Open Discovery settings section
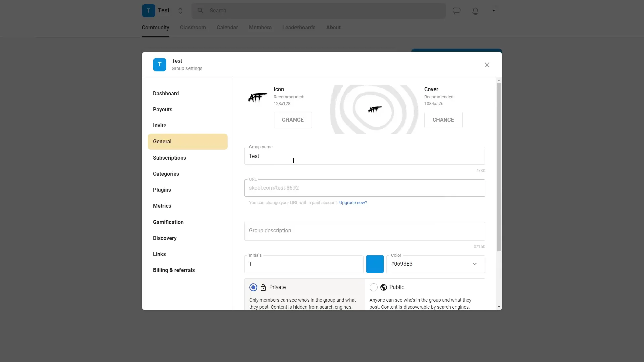The height and width of the screenshot is (362, 644). [187, 238]
